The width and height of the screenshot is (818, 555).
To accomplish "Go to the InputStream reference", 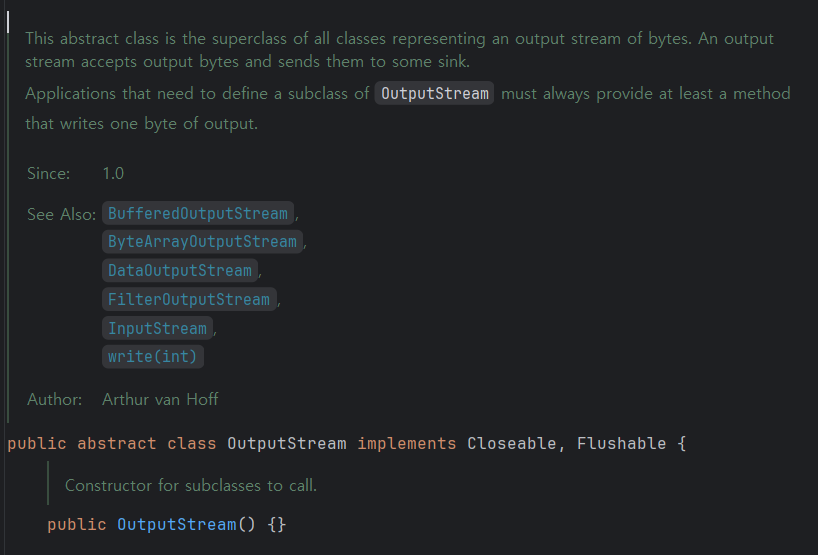I will (x=158, y=328).
